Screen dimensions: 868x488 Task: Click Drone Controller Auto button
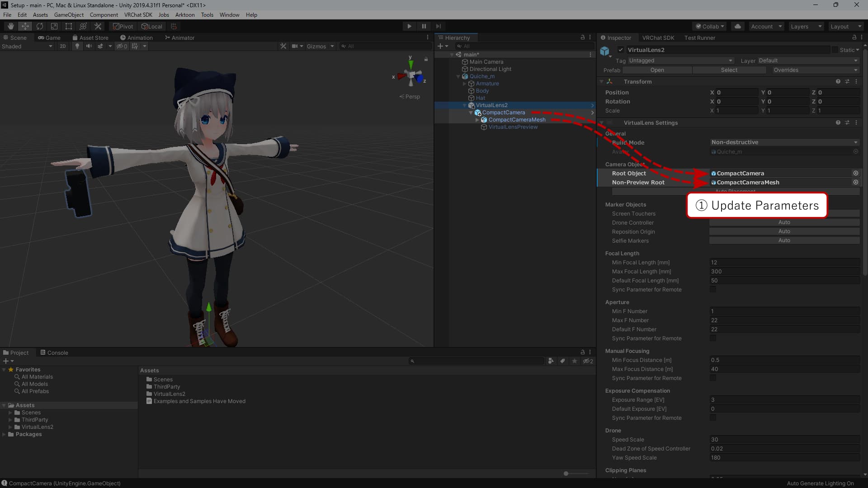click(784, 222)
